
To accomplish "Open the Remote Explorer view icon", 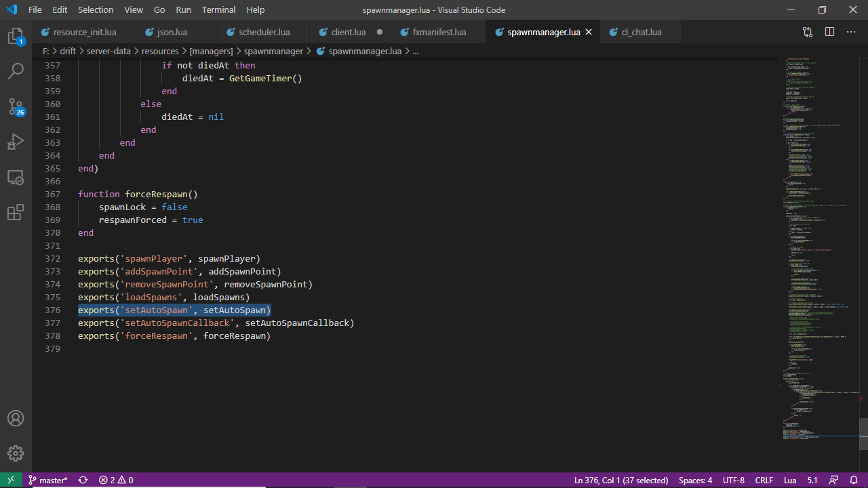I will click(x=16, y=178).
